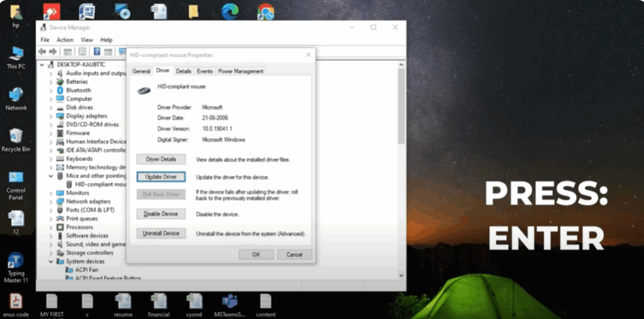This screenshot has height=319, width=644.
Task: Click Cancel in the mouse Properties dialog
Action: click(294, 254)
